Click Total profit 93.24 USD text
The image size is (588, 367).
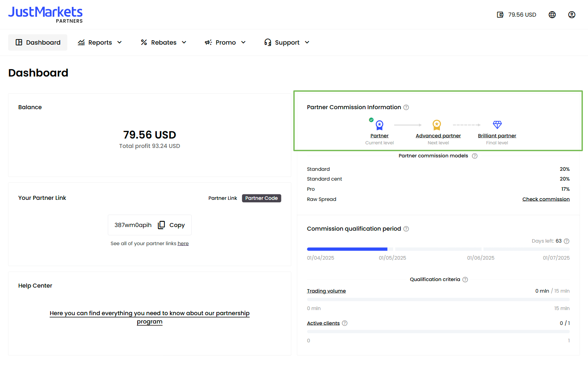150,146
